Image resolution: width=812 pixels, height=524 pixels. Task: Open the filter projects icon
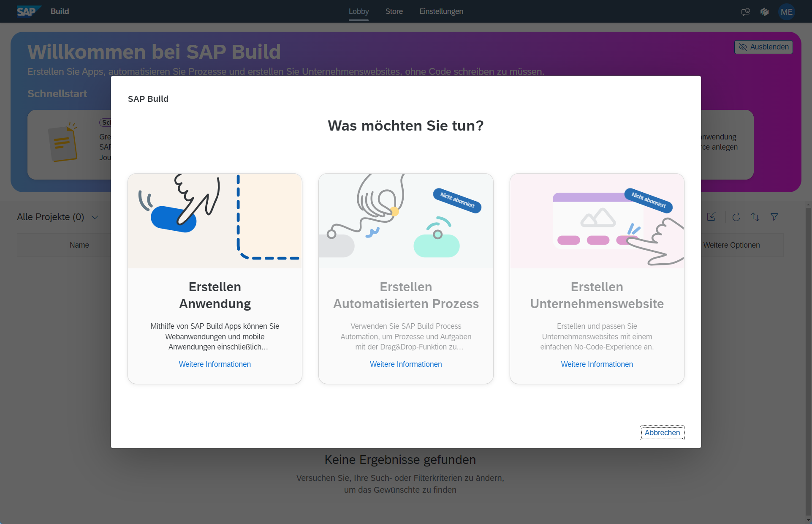pyautogui.click(x=775, y=217)
